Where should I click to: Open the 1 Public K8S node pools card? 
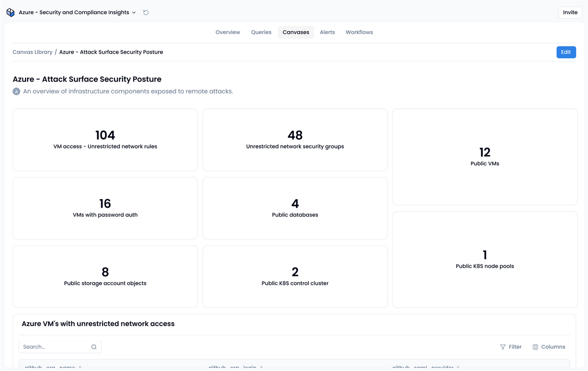pos(485,259)
